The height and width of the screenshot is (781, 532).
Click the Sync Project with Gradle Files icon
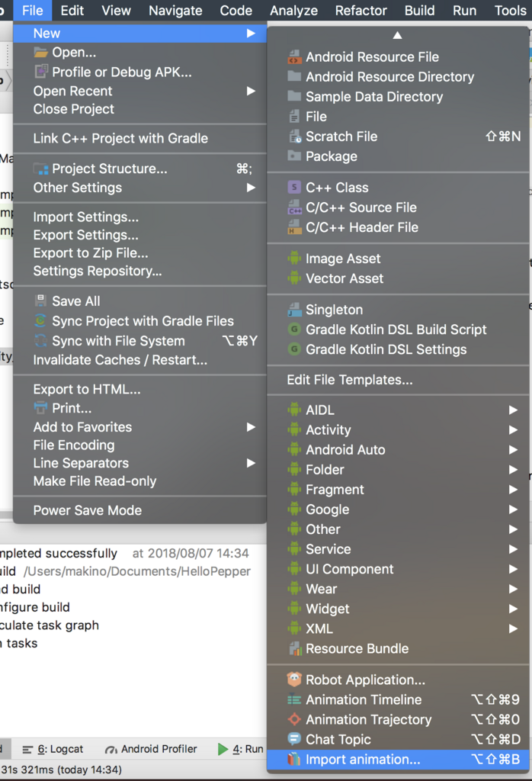40,321
